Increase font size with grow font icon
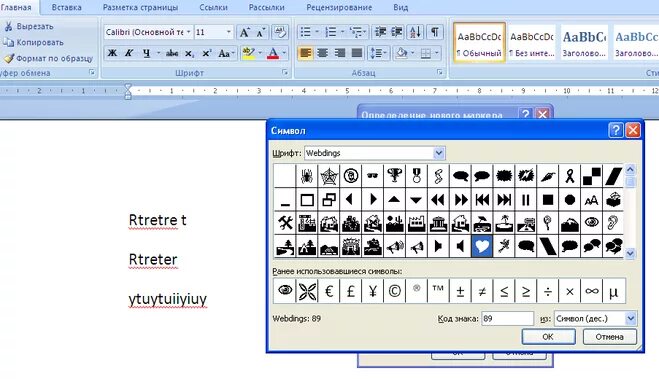The width and height of the screenshot is (659, 379). coord(244,32)
